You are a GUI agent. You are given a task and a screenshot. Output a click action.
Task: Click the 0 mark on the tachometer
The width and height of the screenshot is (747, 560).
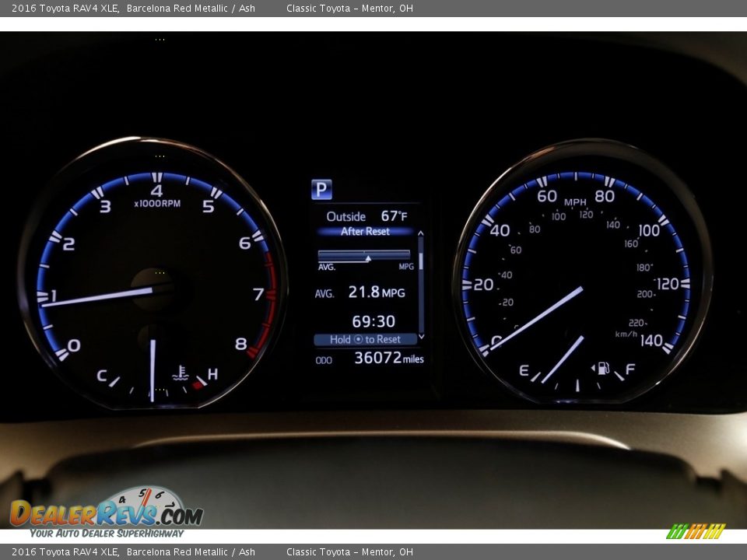pos(74,345)
